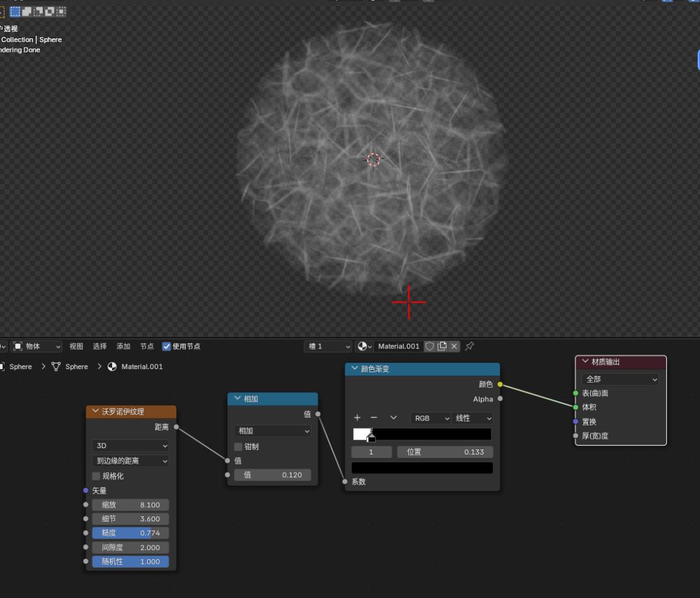
Task: Click the 粗度 roughness slider
Action: (130, 533)
